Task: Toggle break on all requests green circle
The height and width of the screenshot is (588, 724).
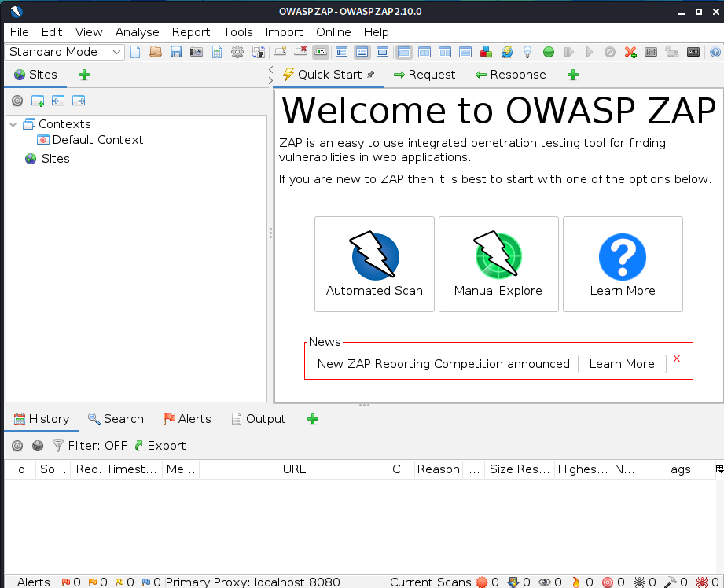Action: click(549, 52)
